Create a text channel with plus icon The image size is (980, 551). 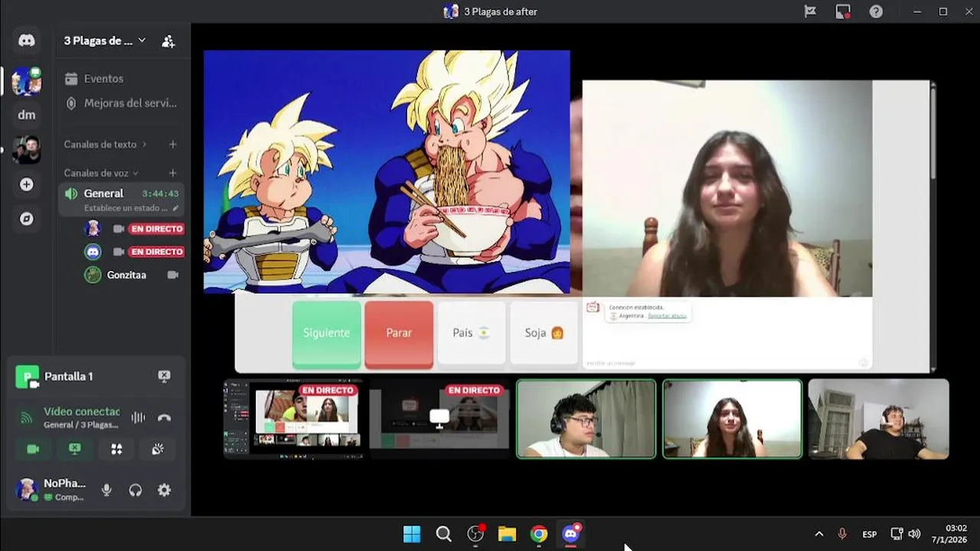click(x=173, y=144)
